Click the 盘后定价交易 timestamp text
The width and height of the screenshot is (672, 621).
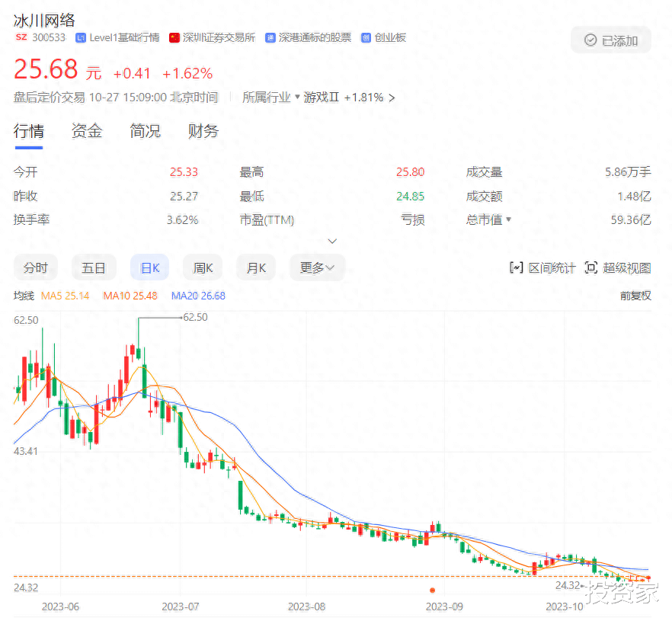point(116,98)
